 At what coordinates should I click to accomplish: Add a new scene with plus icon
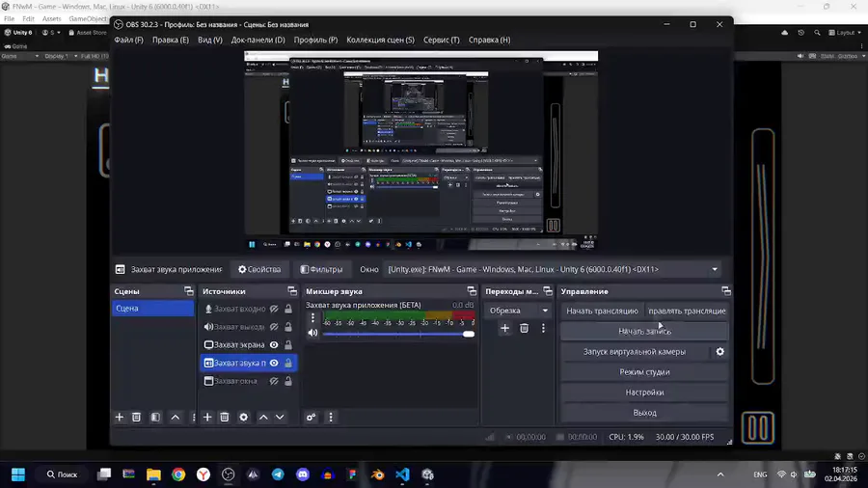click(120, 417)
